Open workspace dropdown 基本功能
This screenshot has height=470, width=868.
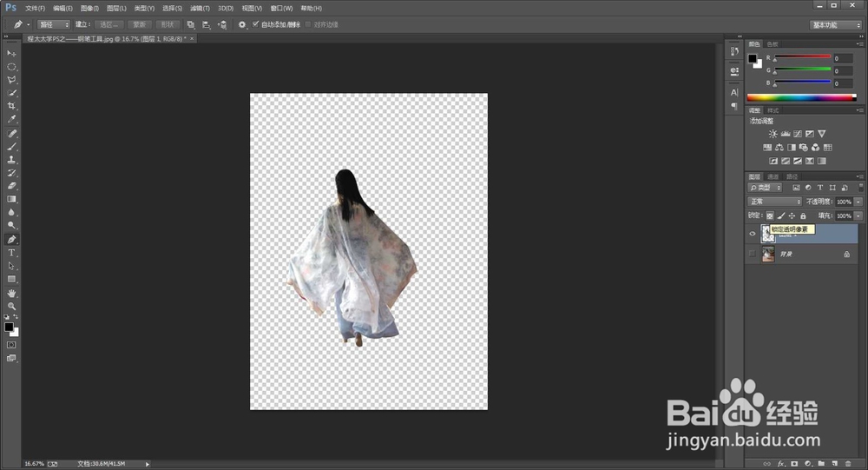(x=836, y=25)
